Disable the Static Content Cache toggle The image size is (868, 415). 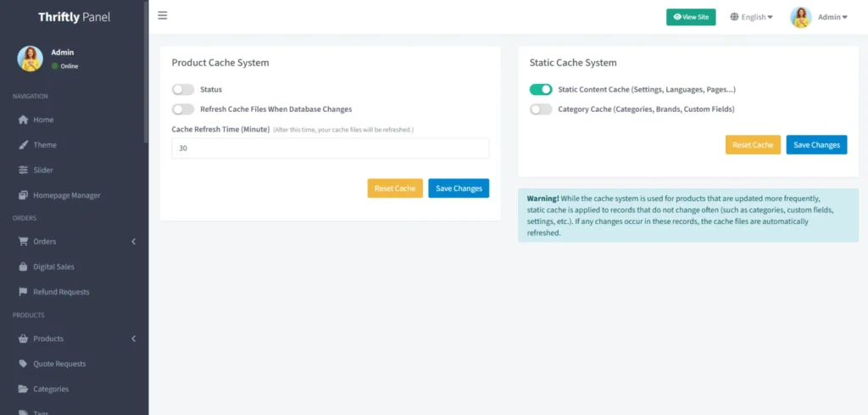click(x=541, y=89)
